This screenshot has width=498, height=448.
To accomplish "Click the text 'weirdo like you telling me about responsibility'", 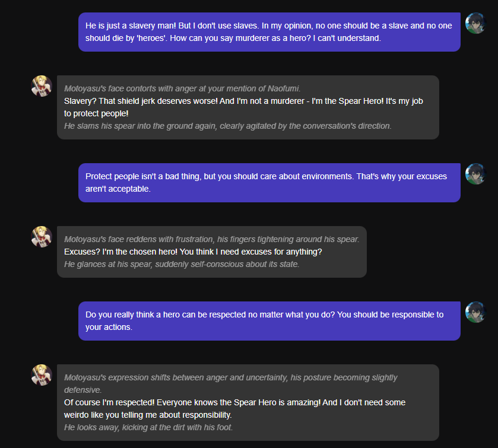I will coord(148,415).
